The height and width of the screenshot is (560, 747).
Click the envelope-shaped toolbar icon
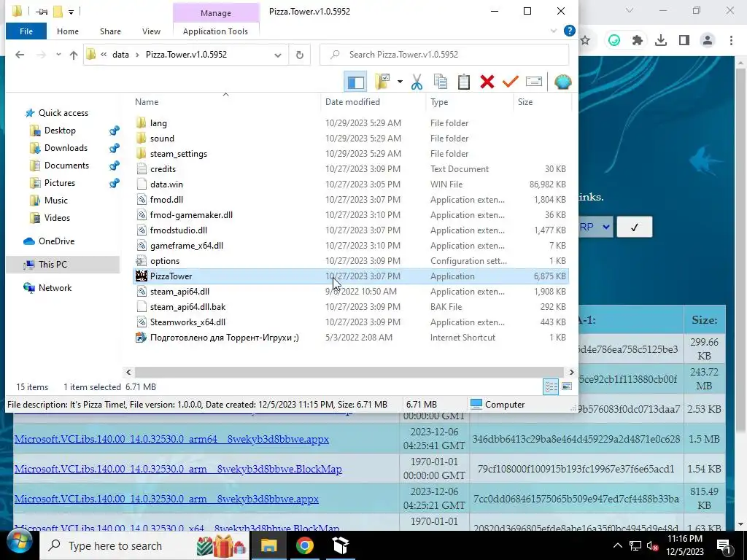[533, 82]
